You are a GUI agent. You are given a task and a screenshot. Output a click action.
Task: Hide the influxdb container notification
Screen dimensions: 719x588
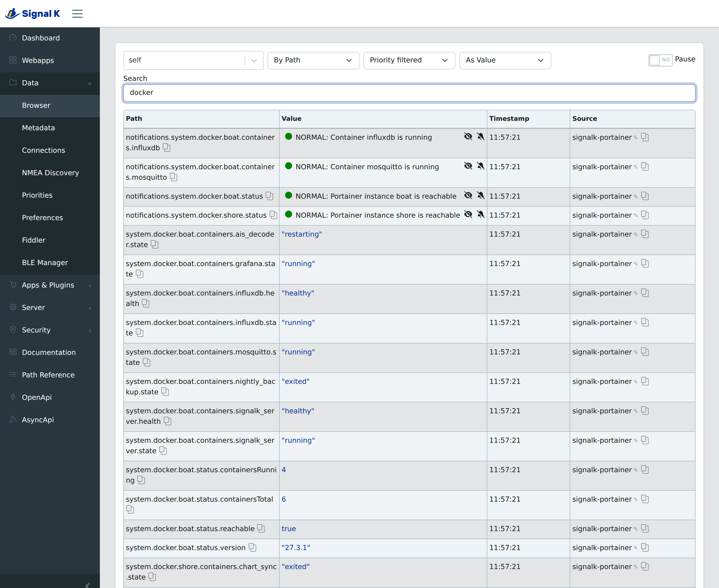coord(468,137)
